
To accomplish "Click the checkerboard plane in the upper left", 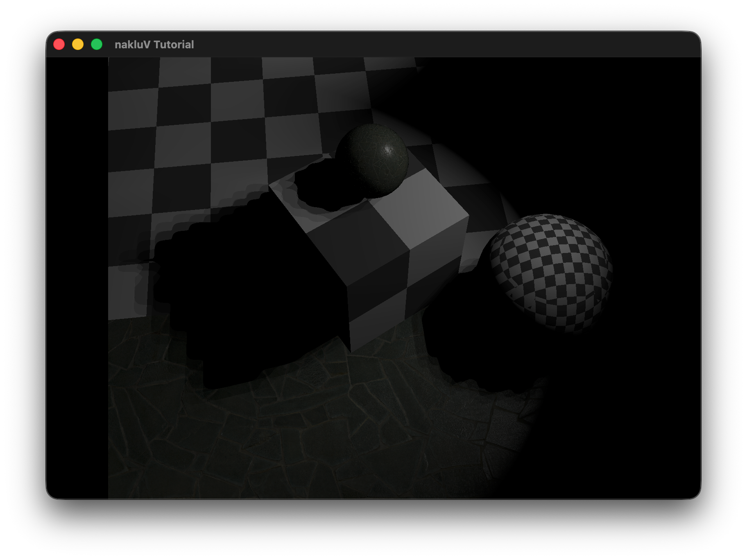I will (184, 123).
